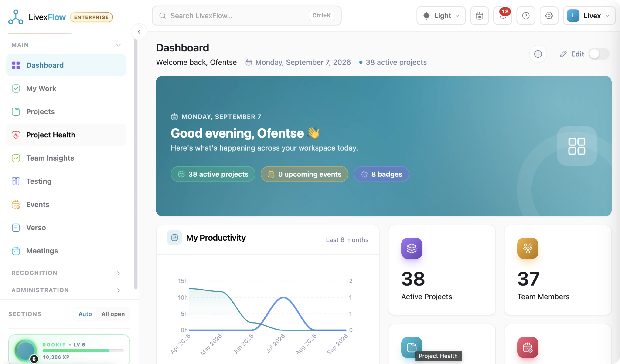Click the grid widget icon in banner
Screen dimensions: 620x364
pyautogui.click(x=576, y=146)
